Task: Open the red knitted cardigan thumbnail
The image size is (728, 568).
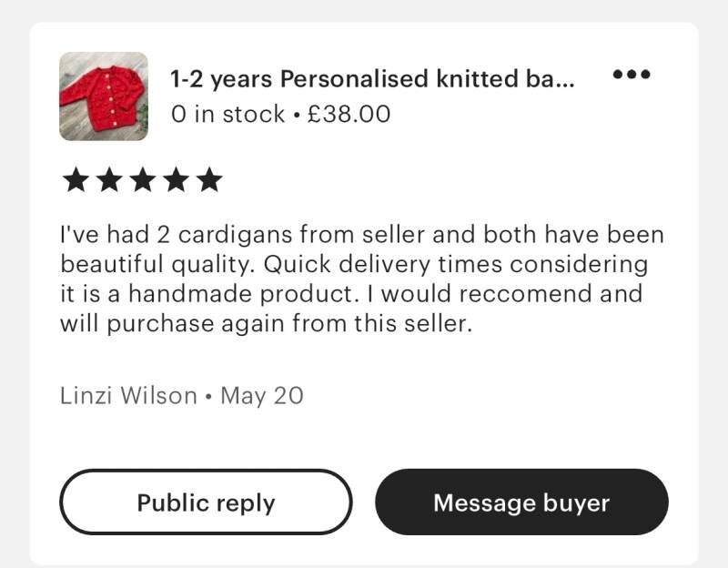Action: (104, 96)
